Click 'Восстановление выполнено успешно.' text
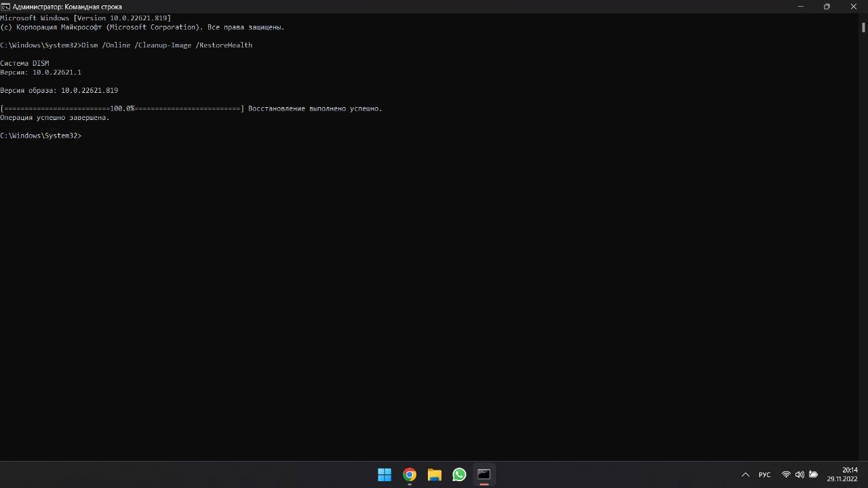This screenshot has height=488, width=868. tap(315, 108)
